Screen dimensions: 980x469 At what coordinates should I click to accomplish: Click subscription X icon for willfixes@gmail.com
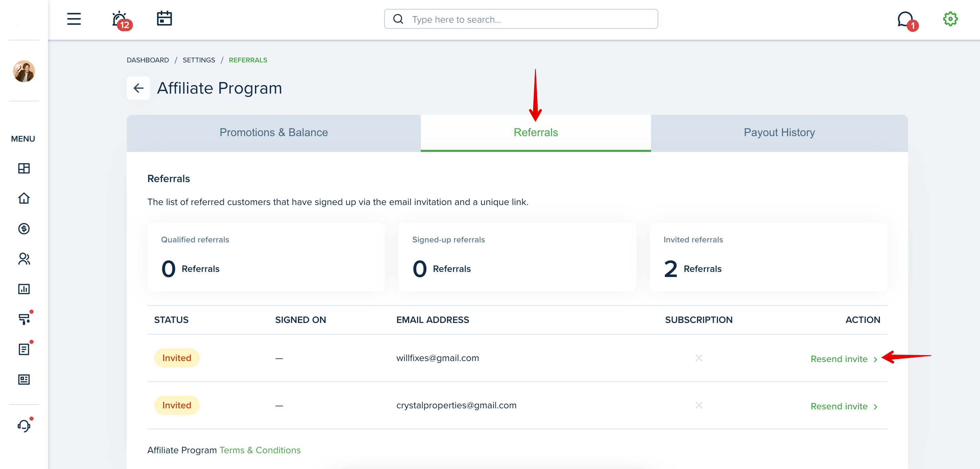click(x=699, y=358)
